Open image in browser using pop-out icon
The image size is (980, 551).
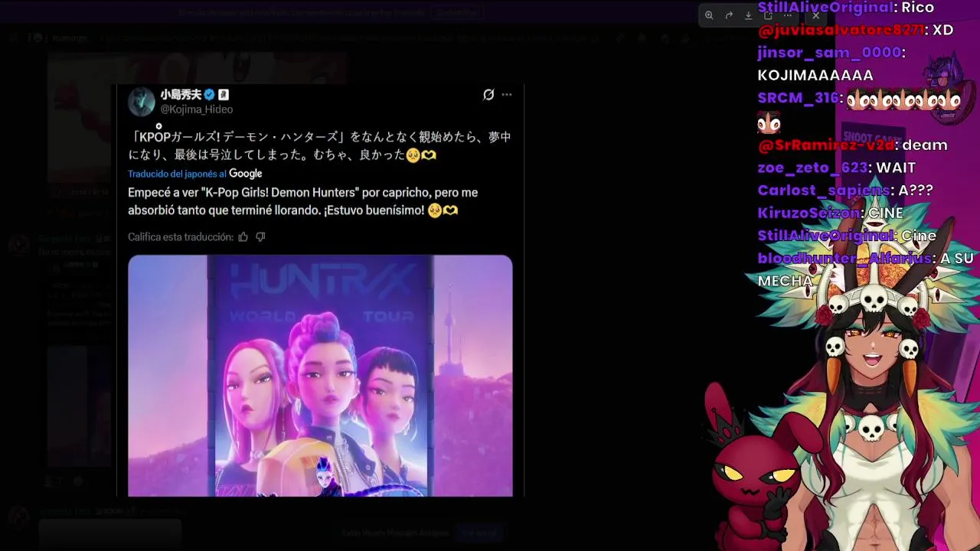pos(769,15)
